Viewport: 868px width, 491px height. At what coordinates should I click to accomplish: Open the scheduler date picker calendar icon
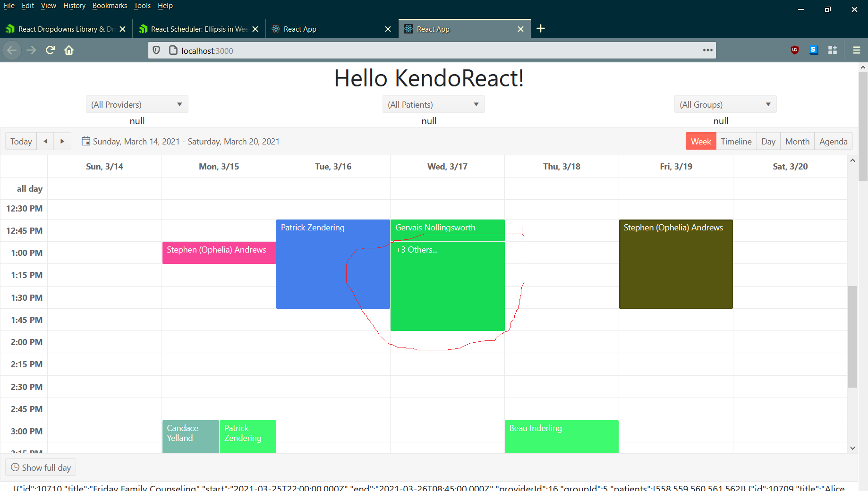pos(86,141)
